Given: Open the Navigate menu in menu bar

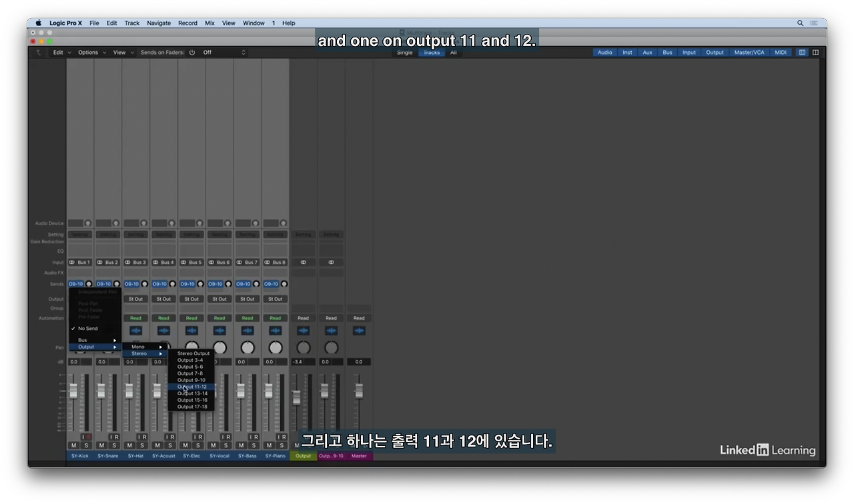Looking at the screenshot, I should [x=159, y=23].
